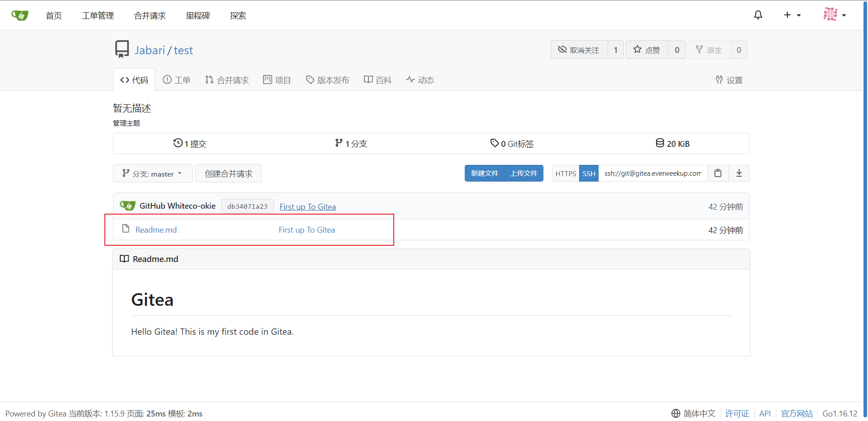Click the fork count 0
This screenshot has width=868, height=421.
point(739,50)
